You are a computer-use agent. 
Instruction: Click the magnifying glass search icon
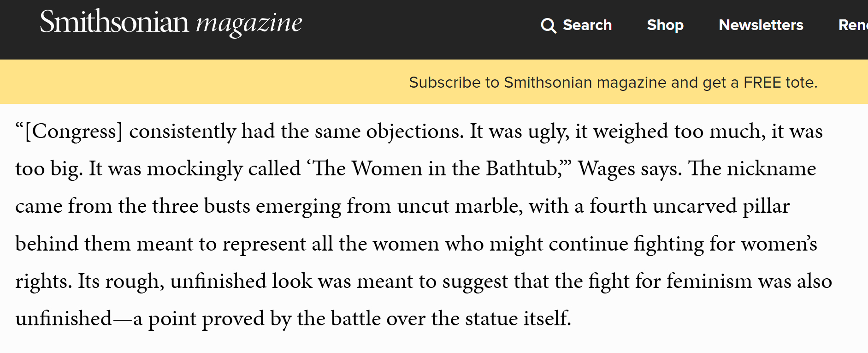point(548,25)
